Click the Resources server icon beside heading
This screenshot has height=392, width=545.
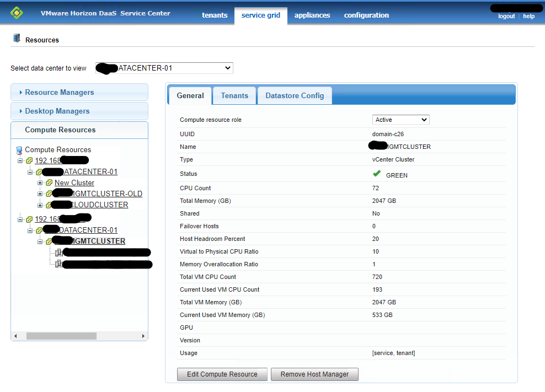[17, 38]
